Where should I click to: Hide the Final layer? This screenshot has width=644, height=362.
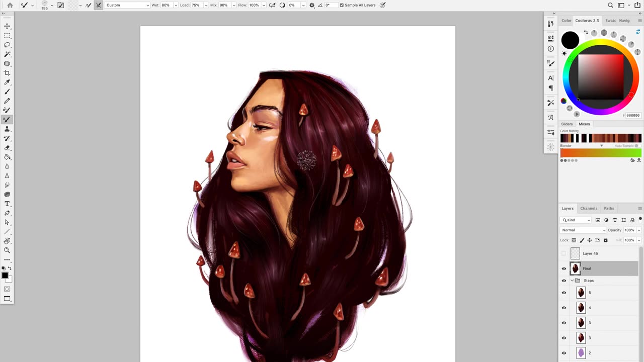[563, 268]
